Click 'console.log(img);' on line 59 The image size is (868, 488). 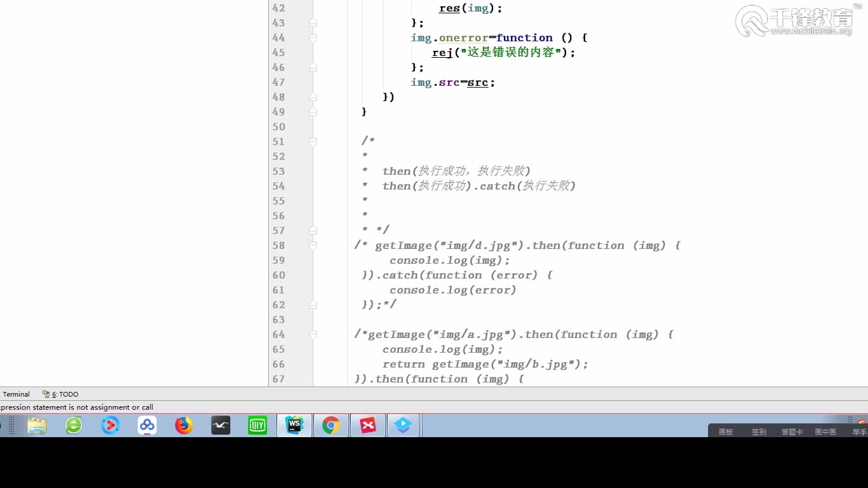(450, 261)
